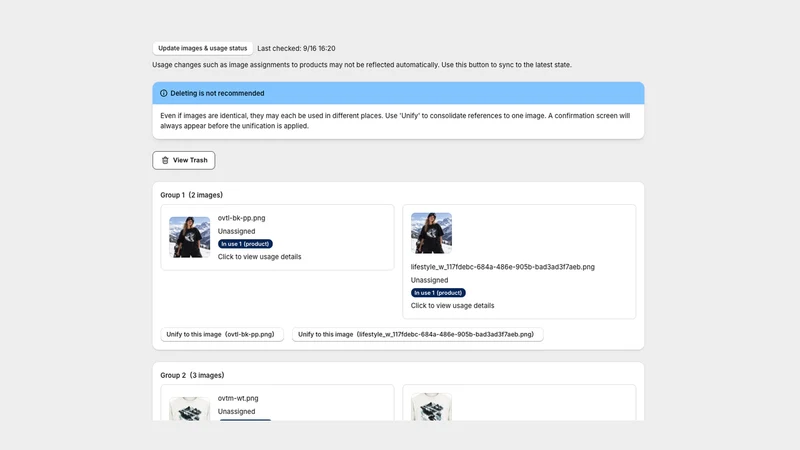Open ovtl-bk-pp.png thumbnail
Image resolution: width=800 pixels, height=450 pixels.
pyautogui.click(x=189, y=237)
